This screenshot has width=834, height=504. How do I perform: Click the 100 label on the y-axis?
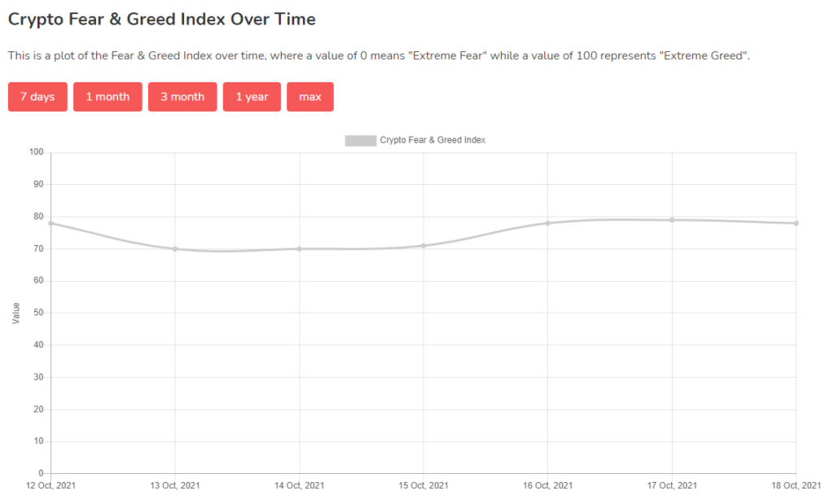[x=36, y=152]
